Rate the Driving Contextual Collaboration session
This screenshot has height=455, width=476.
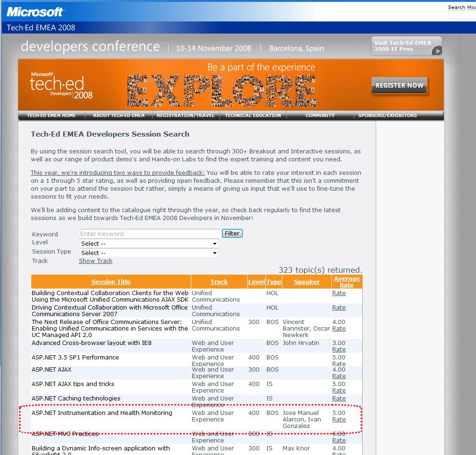click(x=339, y=308)
